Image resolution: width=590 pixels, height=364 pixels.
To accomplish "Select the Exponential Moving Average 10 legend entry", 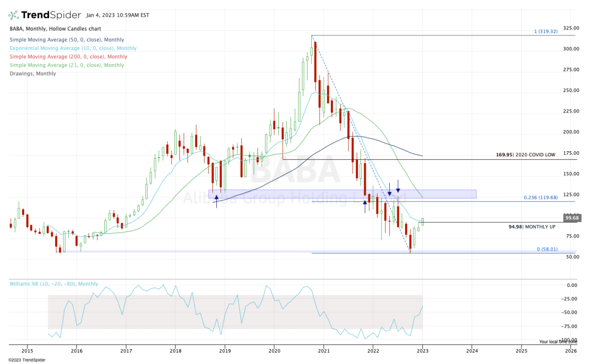I will pyautogui.click(x=73, y=48).
